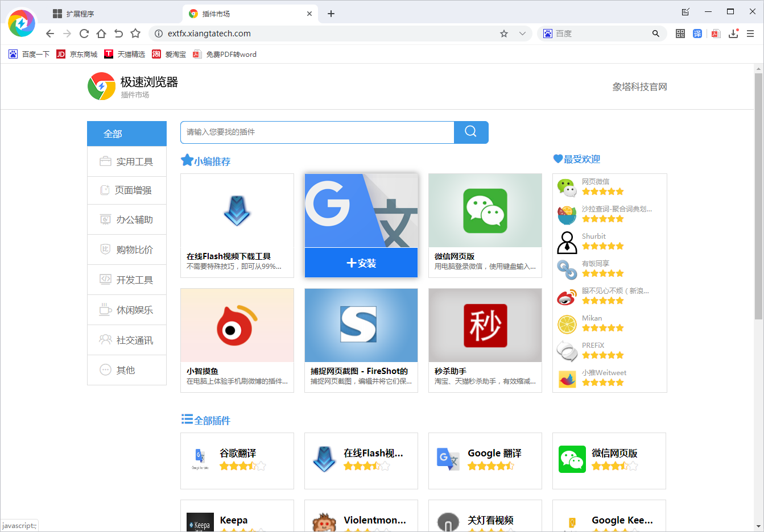Open 眼不见心不烦 in the popular list
764x532 pixels.
[x=609, y=297]
